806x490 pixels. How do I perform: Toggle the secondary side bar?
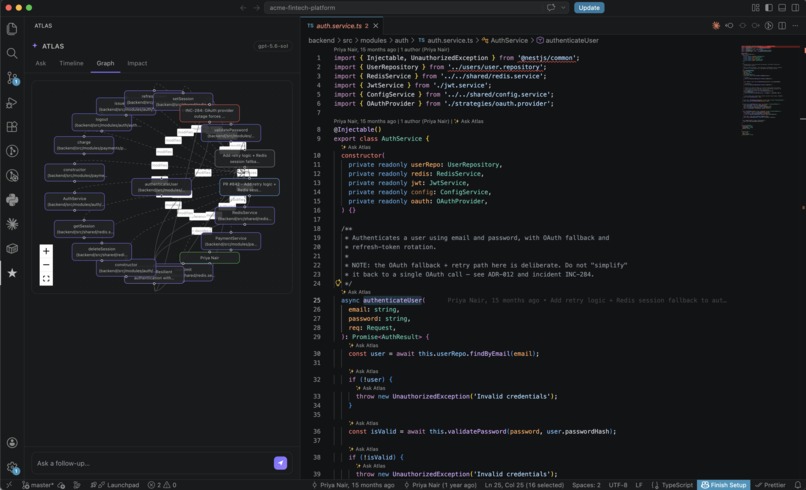tap(795, 8)
